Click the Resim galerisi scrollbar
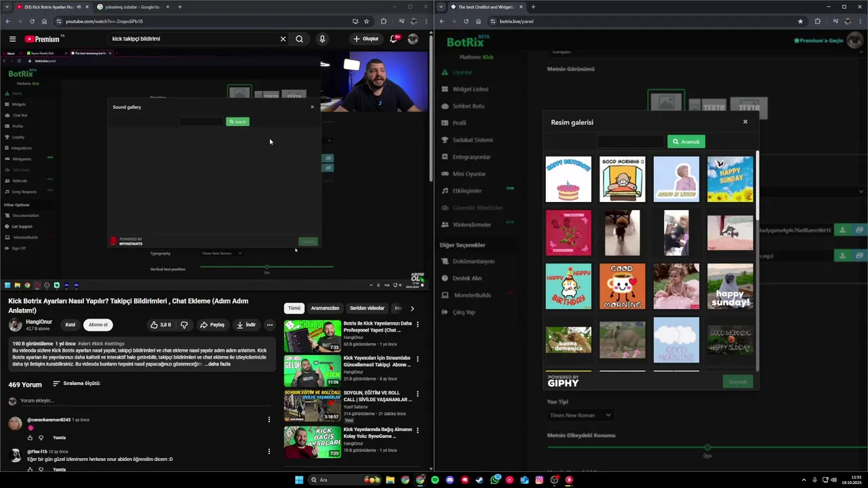 [757, 186]
